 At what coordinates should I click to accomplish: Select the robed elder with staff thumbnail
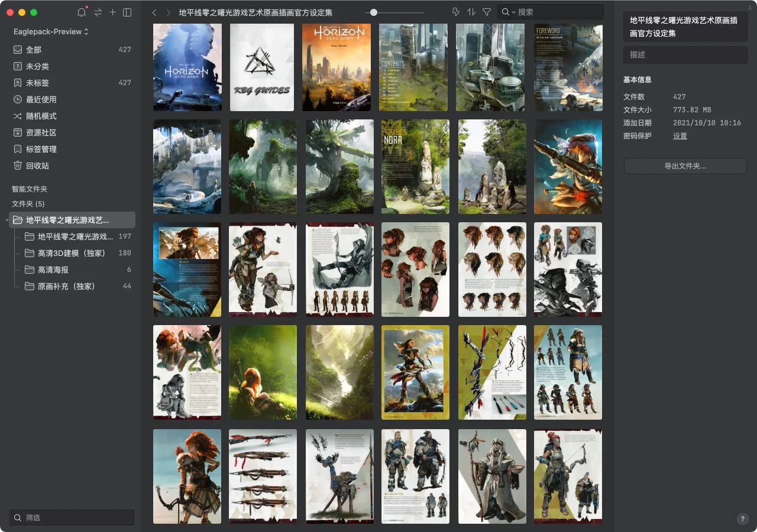click(492, 476)
